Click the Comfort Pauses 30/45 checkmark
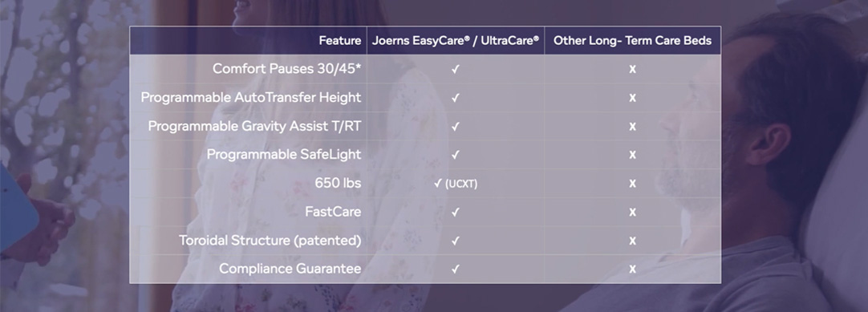Viewport: 868px width, 312px height. coord(455,69)
